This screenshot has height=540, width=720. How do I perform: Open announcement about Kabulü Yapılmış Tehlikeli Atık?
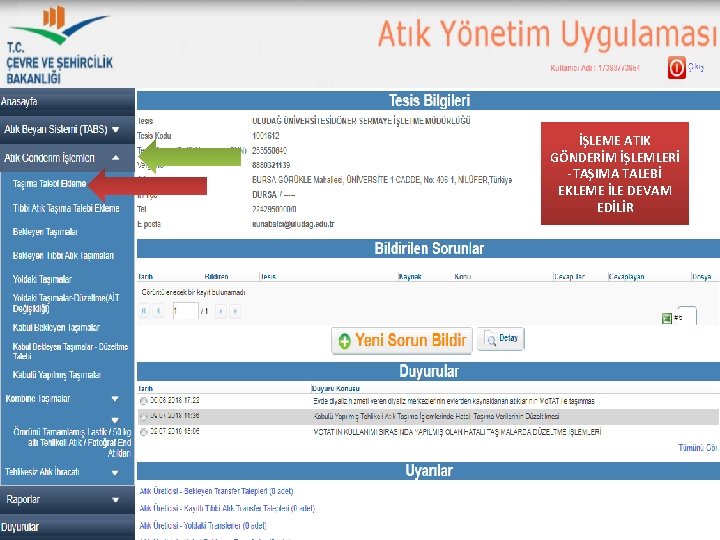pos(436,416)
